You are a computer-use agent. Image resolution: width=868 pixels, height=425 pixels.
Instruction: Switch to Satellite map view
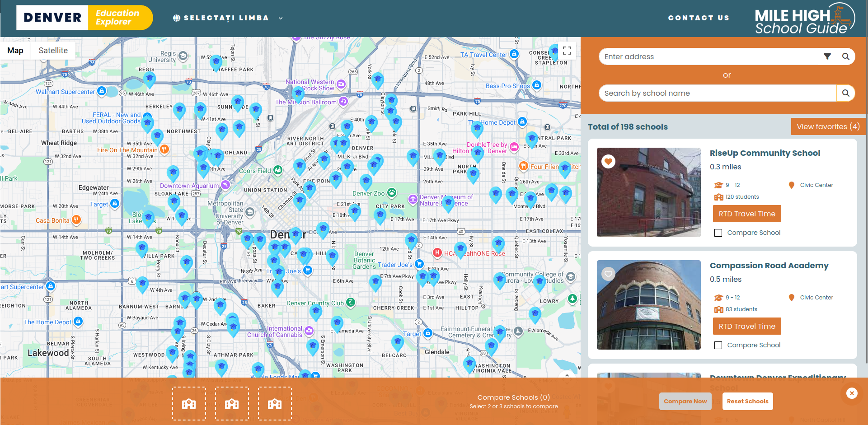click(x=53, y=51)
